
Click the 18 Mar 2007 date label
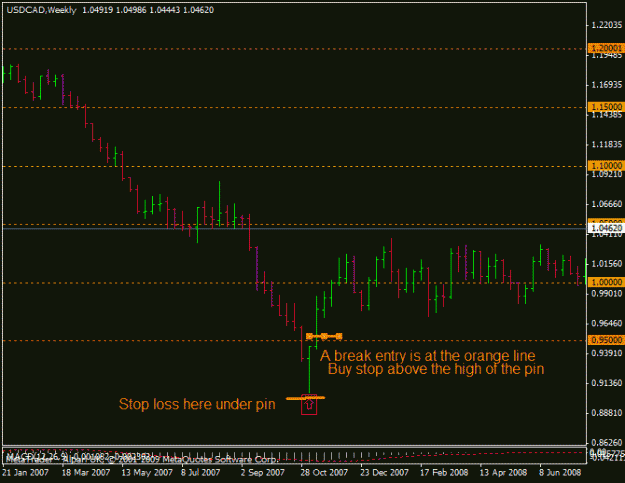point(86,473)
